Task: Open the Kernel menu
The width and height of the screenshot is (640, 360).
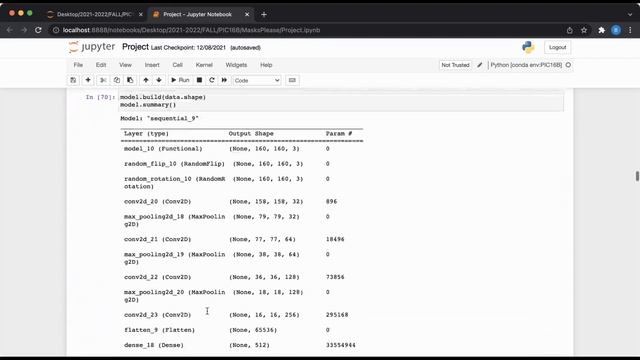Action: pyautogui.click(x=204, y=65)
